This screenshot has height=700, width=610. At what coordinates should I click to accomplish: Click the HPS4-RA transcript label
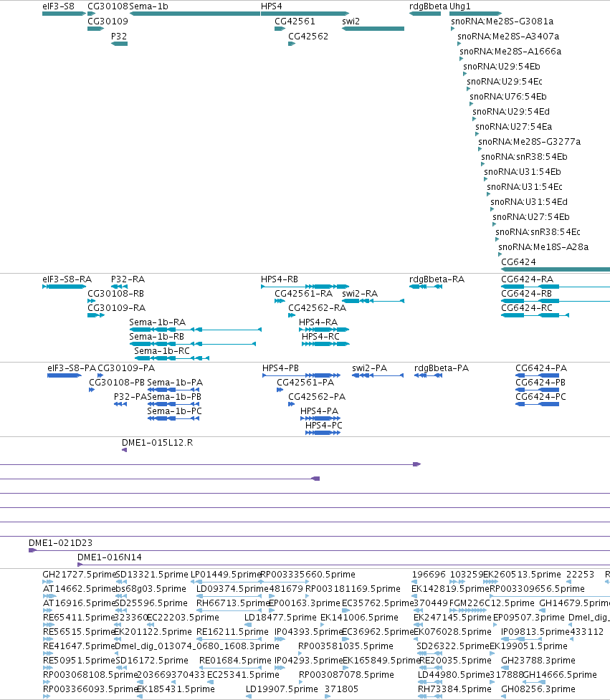(x=318, y=322)
